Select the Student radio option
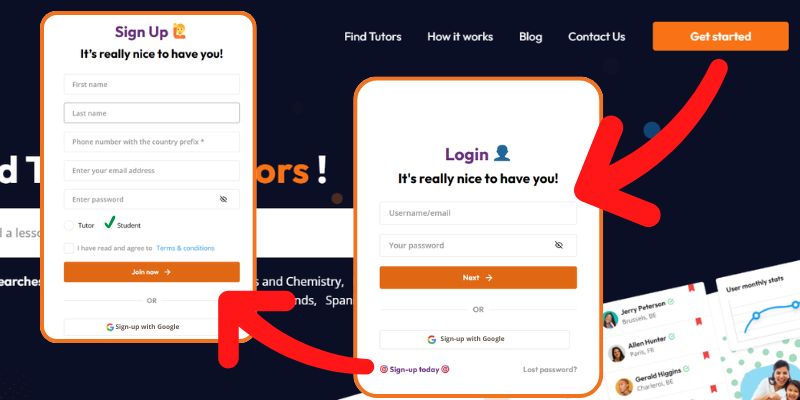The height and width of the screenshot is (400, 800). (109, 222)
